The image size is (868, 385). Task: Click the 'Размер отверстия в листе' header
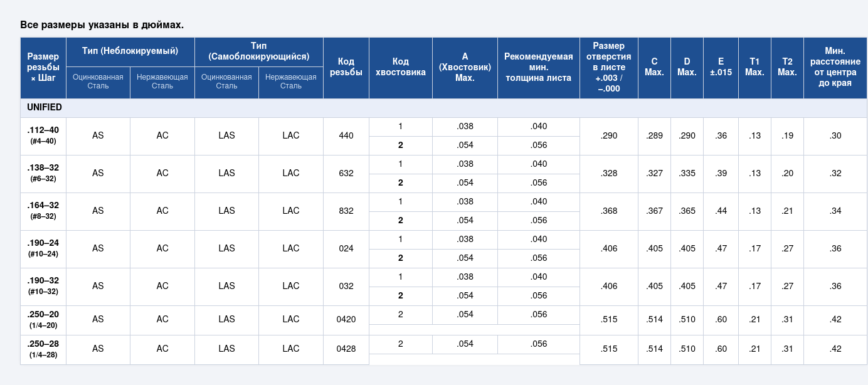pos(609,68)
